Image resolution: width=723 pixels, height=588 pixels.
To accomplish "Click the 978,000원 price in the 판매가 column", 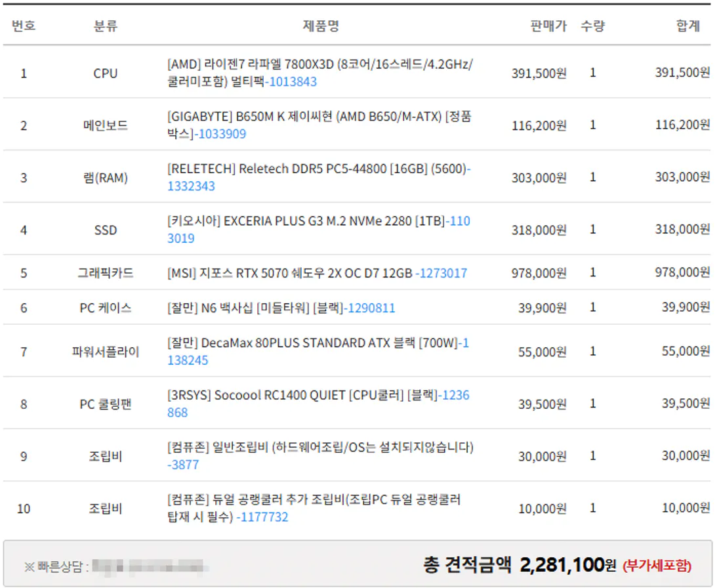I will pyautogui.click(x=539, y=273).
